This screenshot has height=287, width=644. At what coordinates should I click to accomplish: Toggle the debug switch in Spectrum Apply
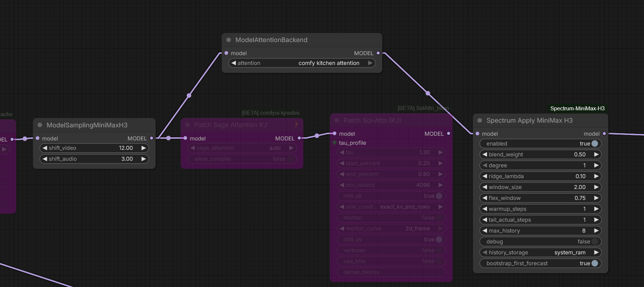click(595, 242)
